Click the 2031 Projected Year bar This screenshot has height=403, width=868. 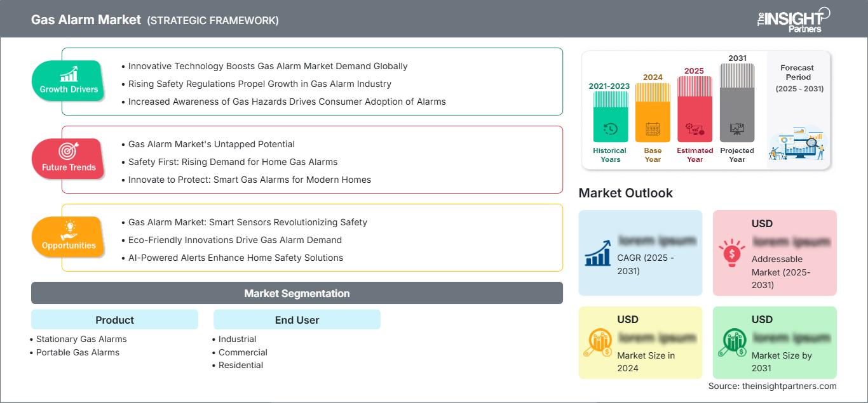click(x=737, y=102)
